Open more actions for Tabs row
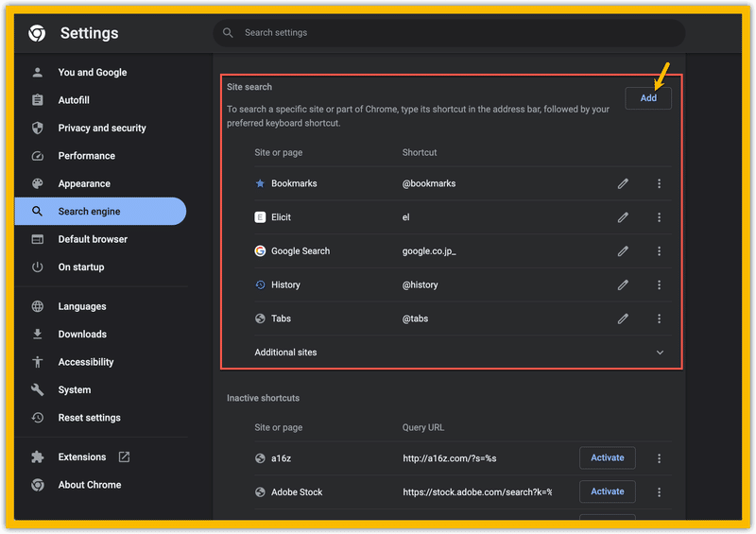Screen dimensions: 756x534 tap(659, 319)
